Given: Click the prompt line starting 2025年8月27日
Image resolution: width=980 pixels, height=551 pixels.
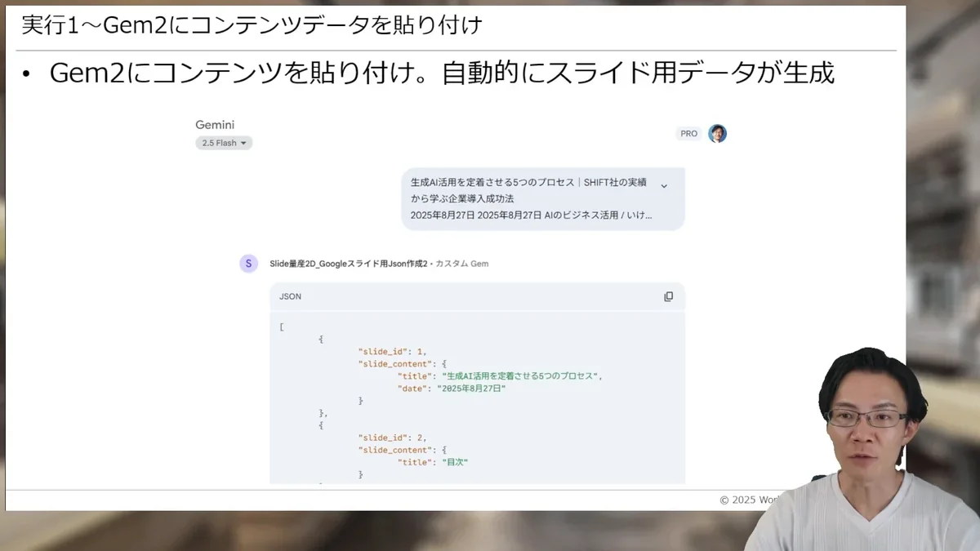Looking at the screenshot, I should click(532, 216).
